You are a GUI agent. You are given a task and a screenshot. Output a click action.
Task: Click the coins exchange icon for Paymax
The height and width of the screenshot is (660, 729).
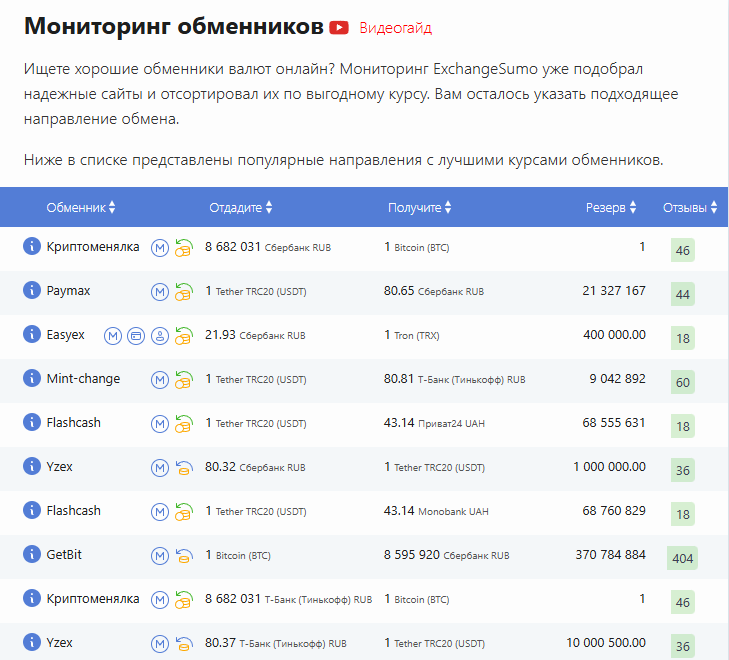pos(184,292)
